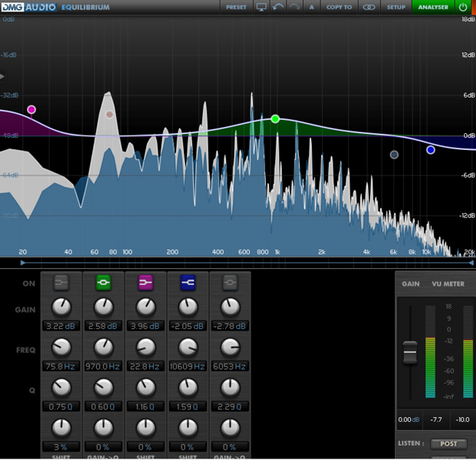Image resolution: width=476 pixels, height=460 pixels.
Task: Select the faded pink node near 80 Hz
Action: [109, 114]
